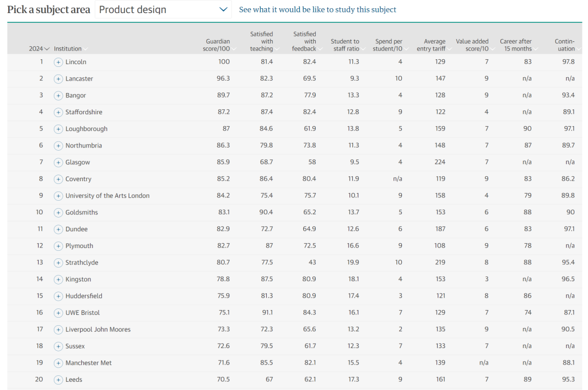Image resolution: width=588 pixels, height=390 pixels.
Task: Expand the Glasgow row plus icon
Action: pos(58,162)
